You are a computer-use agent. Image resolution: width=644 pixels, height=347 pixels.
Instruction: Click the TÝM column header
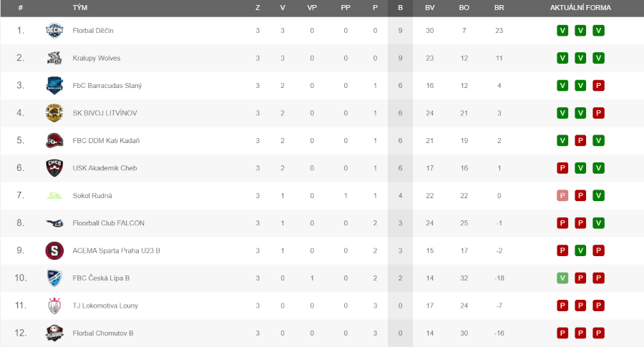click(79, 8)
